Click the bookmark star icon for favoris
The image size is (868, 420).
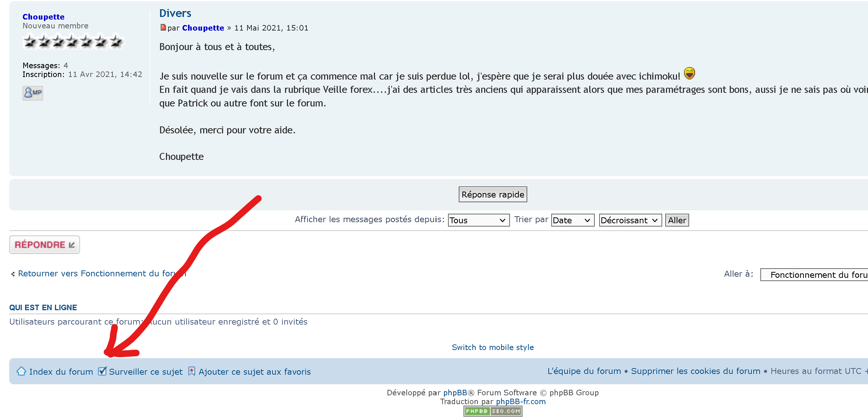tap(192, 371)
